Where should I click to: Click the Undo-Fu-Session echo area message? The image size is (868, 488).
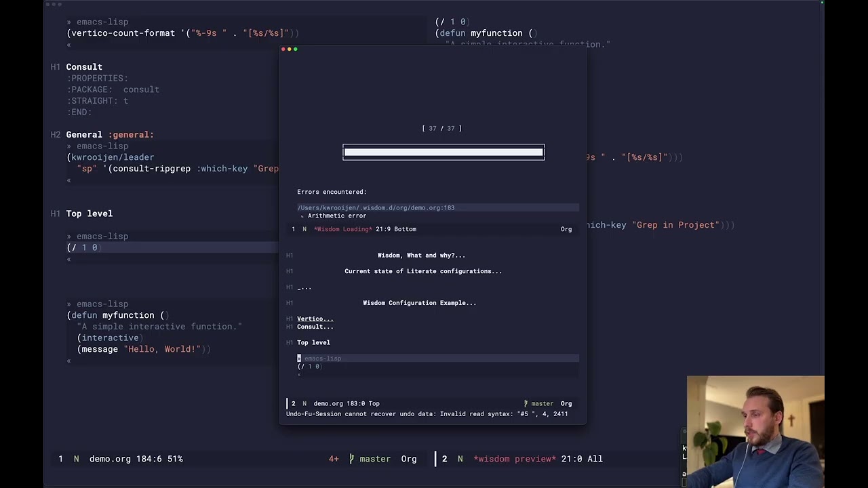(427, 414)
